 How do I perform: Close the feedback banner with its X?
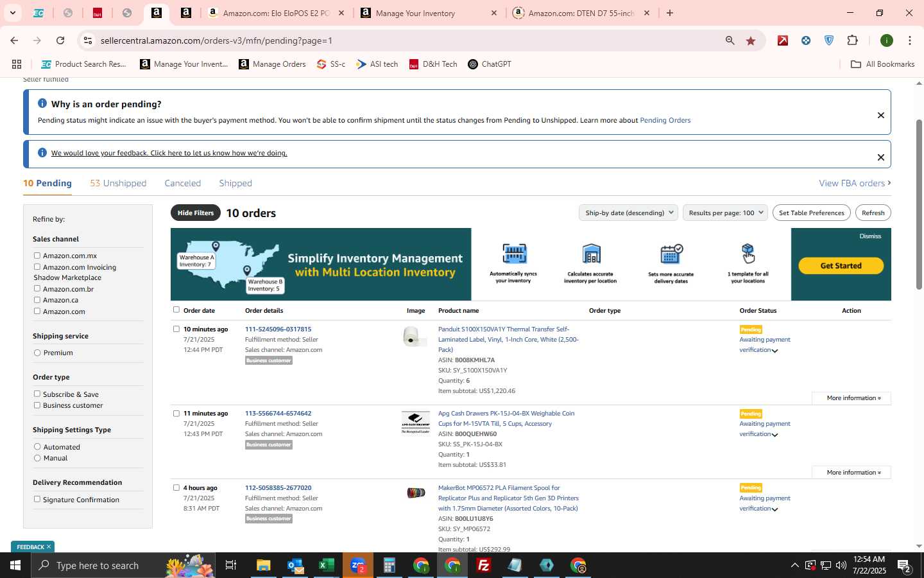coord(881,157)
